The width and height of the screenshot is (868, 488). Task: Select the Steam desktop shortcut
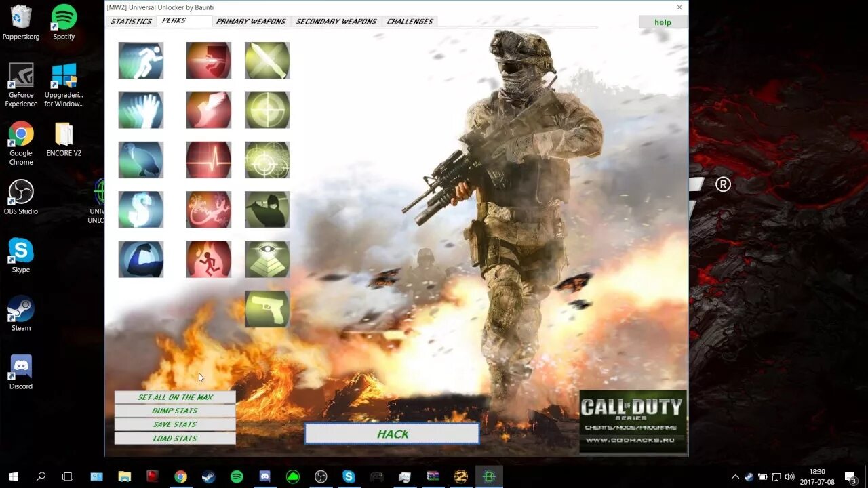(21, 314)
